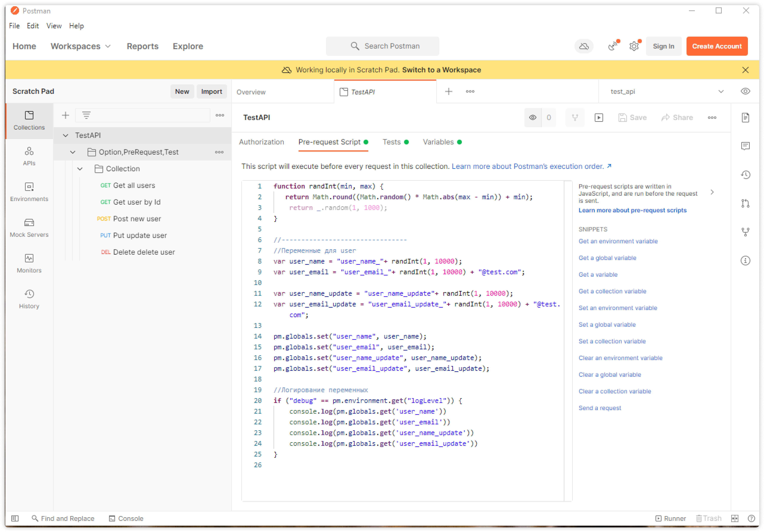Open the settings gear icon
Viewport: 764px width, 532px height.
tap(634, 46)
